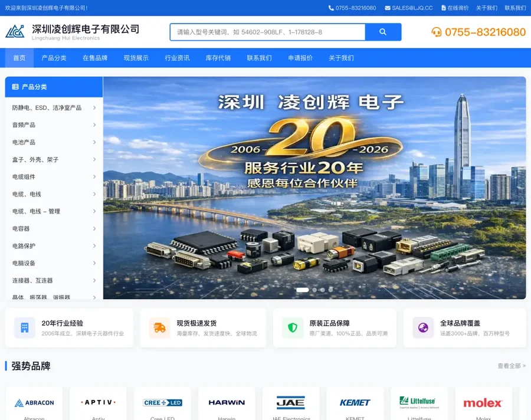Open the 申请报价 navigation tab

(300, 58)
